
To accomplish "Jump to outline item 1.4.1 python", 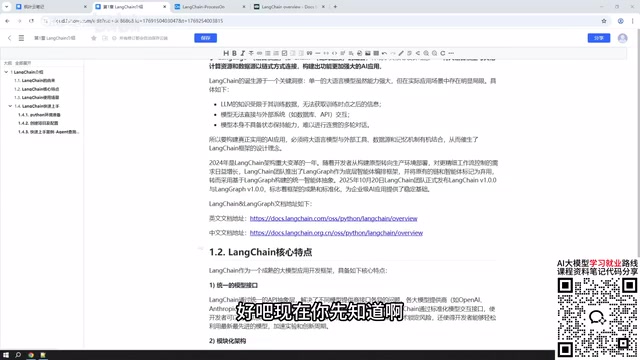I will 39,115.
